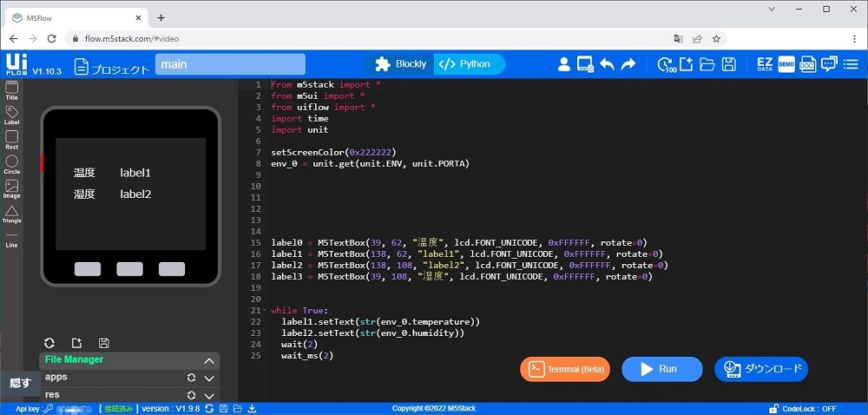Viewport: 868px width, 415px height.
Task: Open the hamburger menu in toolbar
Action: 852,64
